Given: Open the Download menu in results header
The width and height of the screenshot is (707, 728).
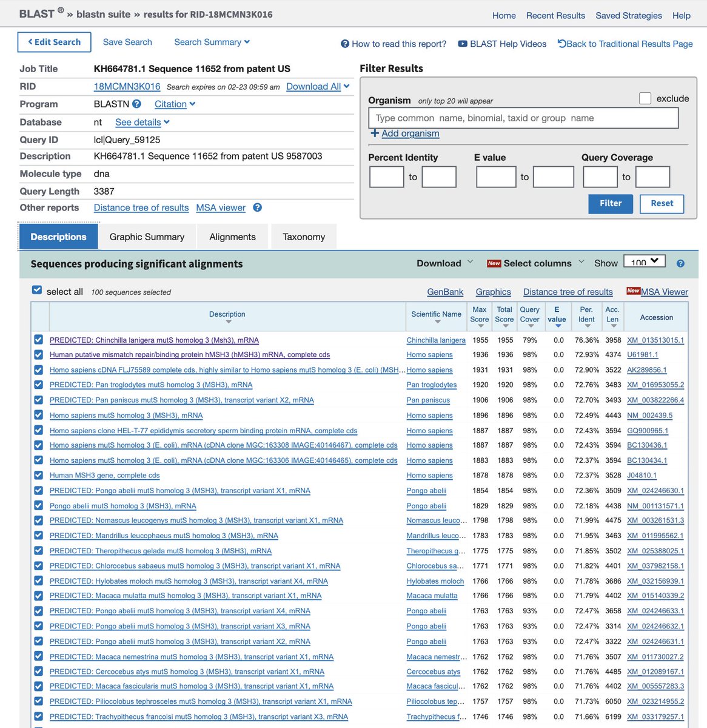Looking at the screenshot, I should click(444, 263).
